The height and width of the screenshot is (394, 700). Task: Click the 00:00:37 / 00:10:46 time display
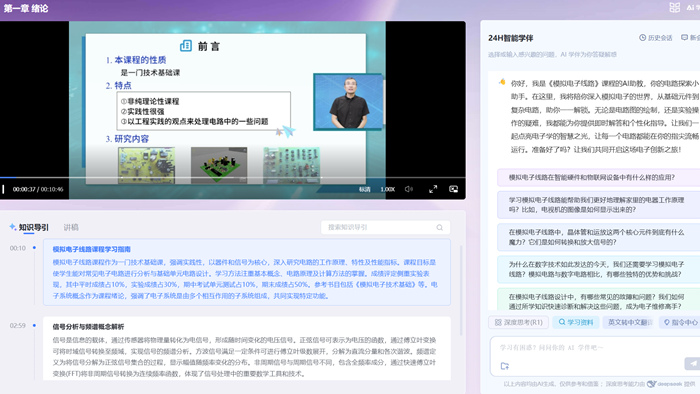38,189
